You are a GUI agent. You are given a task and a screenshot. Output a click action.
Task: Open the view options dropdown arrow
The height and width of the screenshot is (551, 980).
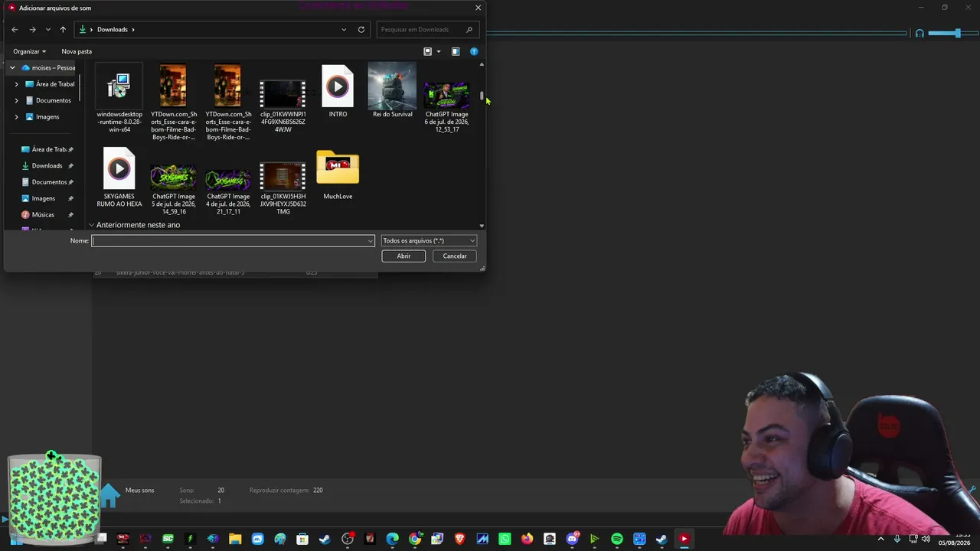439,51
